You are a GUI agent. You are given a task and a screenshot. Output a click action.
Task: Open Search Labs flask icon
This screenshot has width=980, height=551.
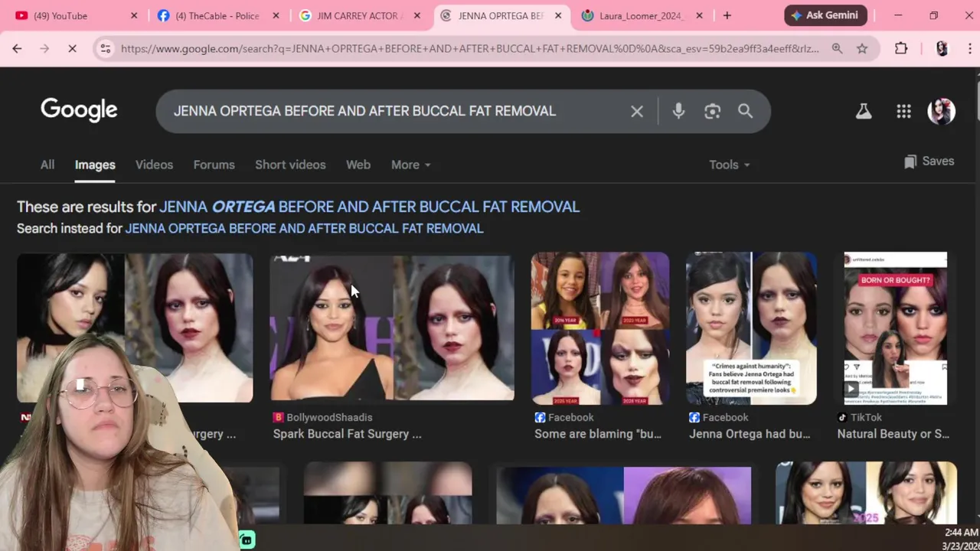[x=864, y=111]
